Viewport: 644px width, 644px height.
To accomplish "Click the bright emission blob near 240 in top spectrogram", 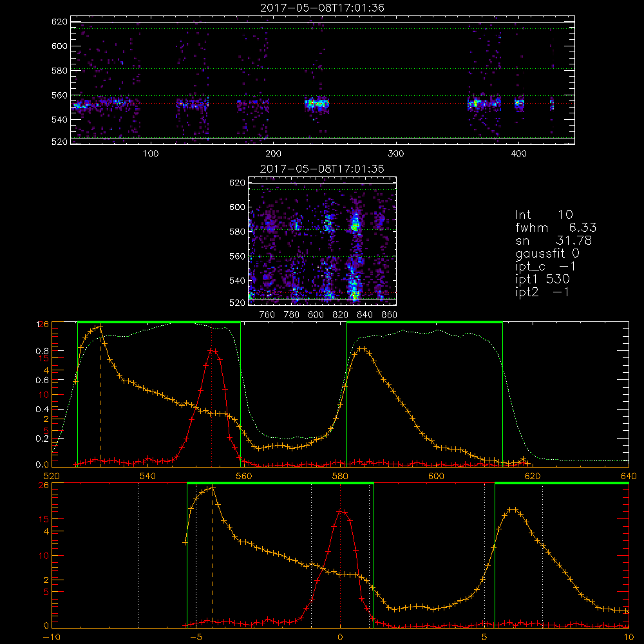I will pos(317,104).
